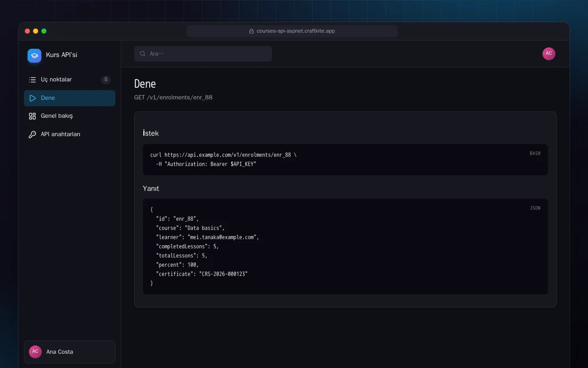Click the address bar lock icon

(251, 31)
